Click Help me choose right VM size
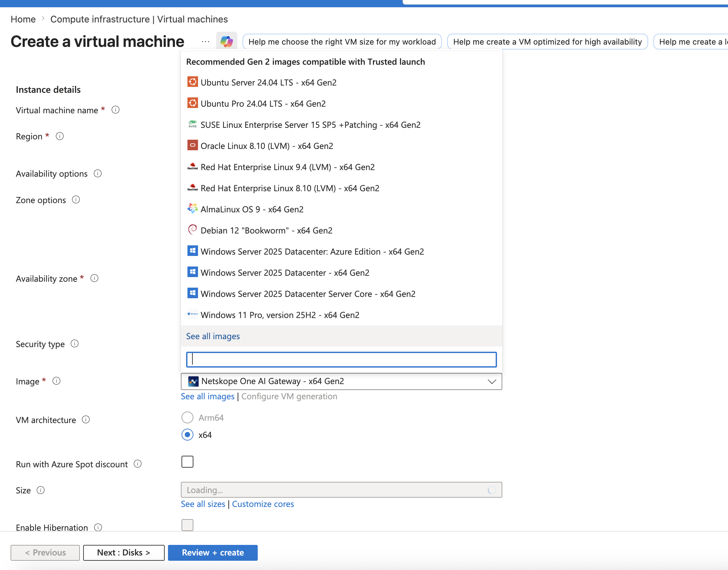Viewport: 728px width, 570px height. click(x=342, y=42)
